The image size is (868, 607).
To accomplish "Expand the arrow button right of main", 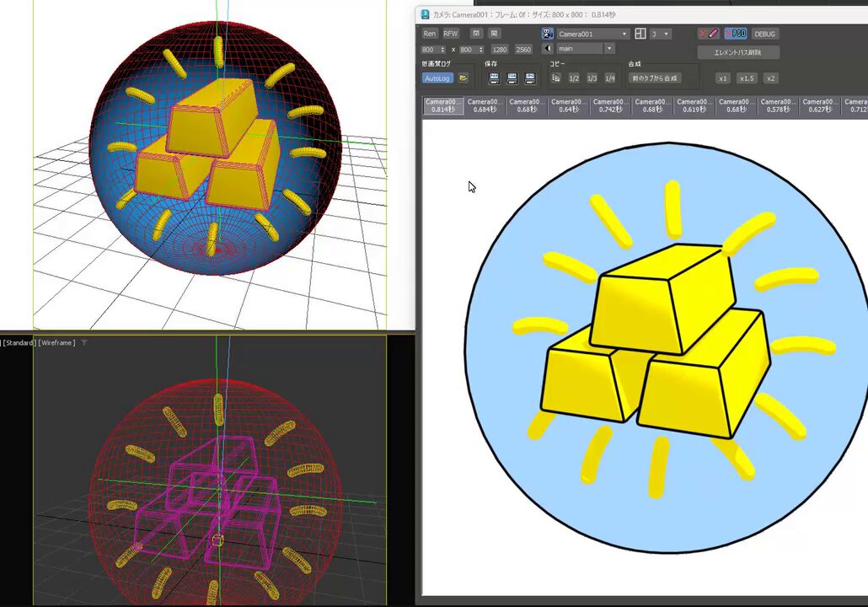I will pyautogui.click(x=609, y=49).
